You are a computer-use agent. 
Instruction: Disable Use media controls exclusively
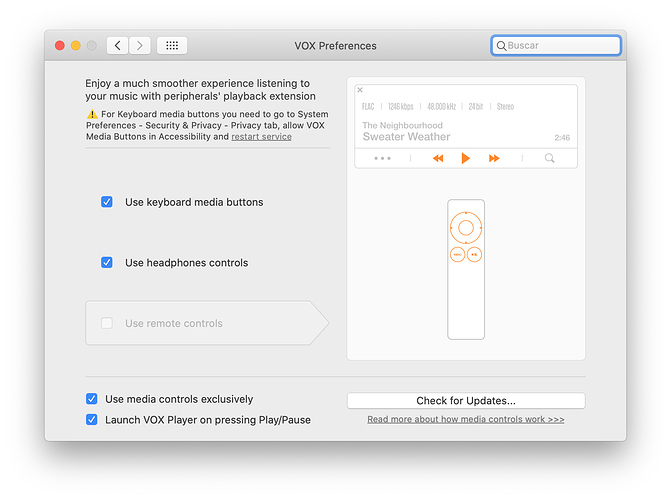92,399
